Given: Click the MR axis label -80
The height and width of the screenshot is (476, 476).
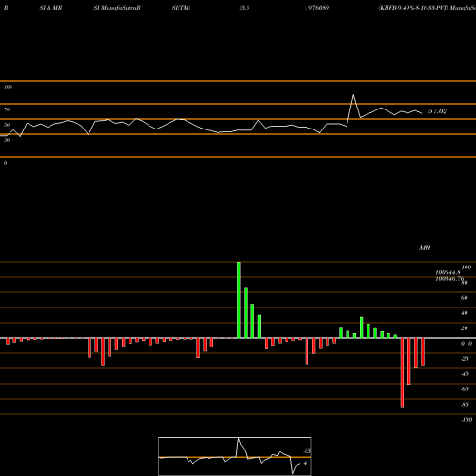Looking at the screenshot, I should 465,405.
